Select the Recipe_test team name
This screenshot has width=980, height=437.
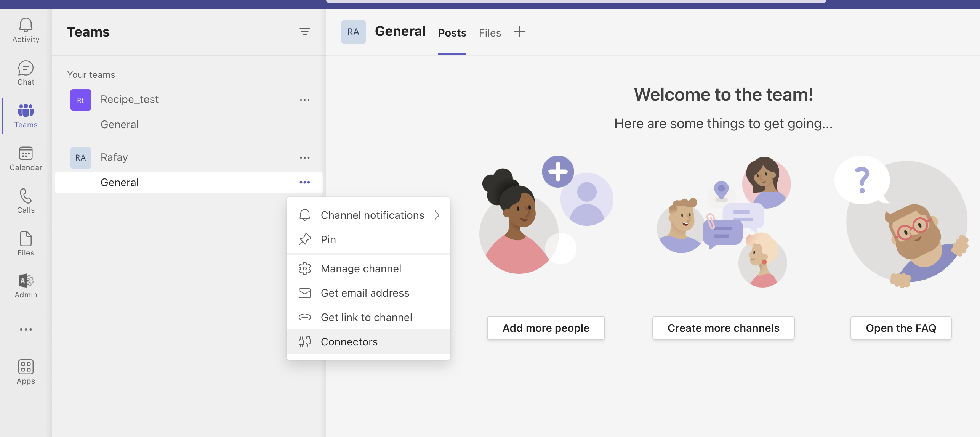coord(129,100)
